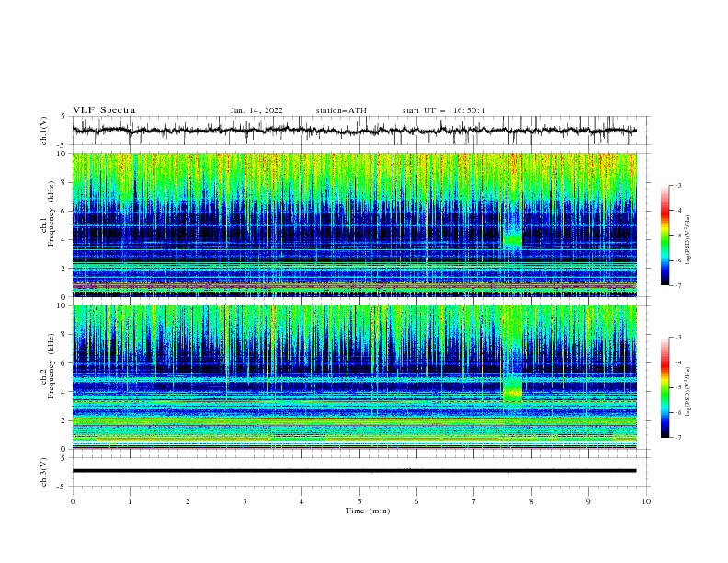Click the ch.1 voltage waveform trace
728x563 pixels.
354,131
